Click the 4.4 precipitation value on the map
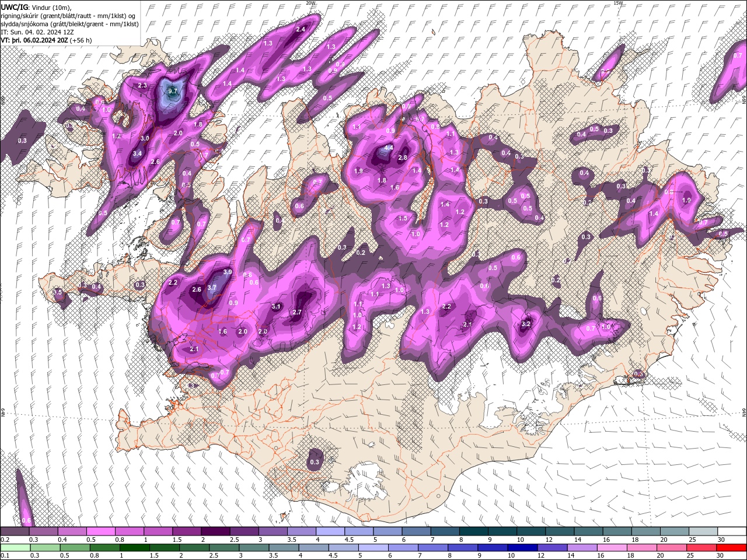 point(389,148)
